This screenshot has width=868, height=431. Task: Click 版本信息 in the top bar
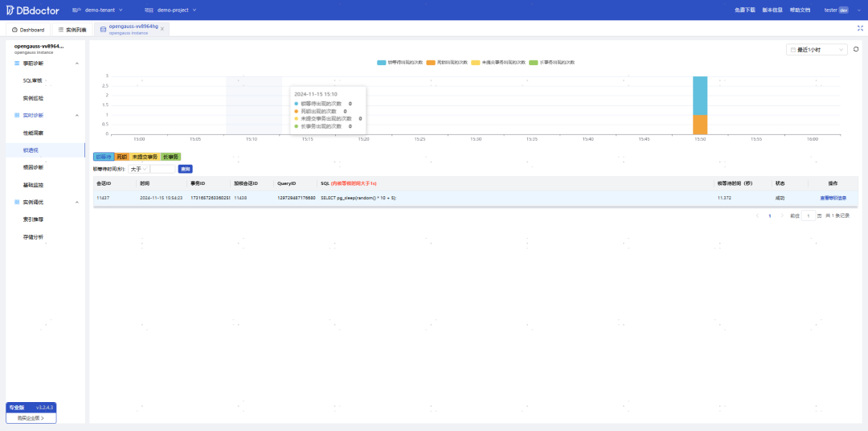(x=772, y=10)
